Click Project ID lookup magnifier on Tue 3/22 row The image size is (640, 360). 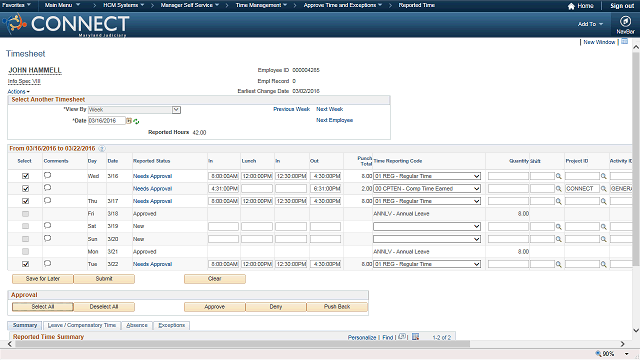coord(603,264)
